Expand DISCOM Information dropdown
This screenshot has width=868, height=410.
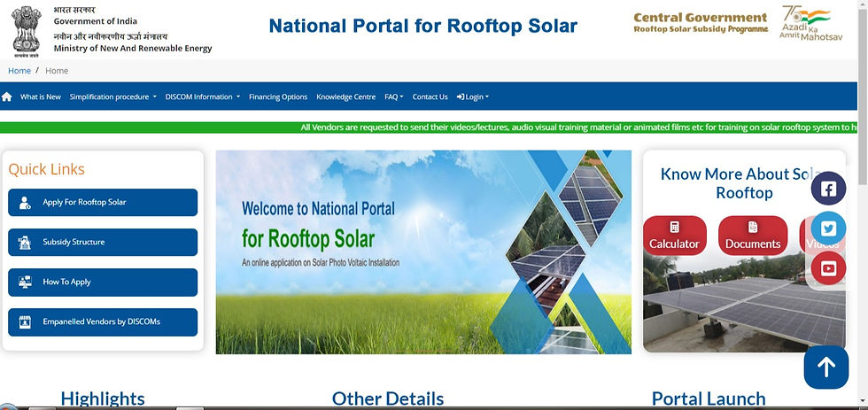point(203,97)
